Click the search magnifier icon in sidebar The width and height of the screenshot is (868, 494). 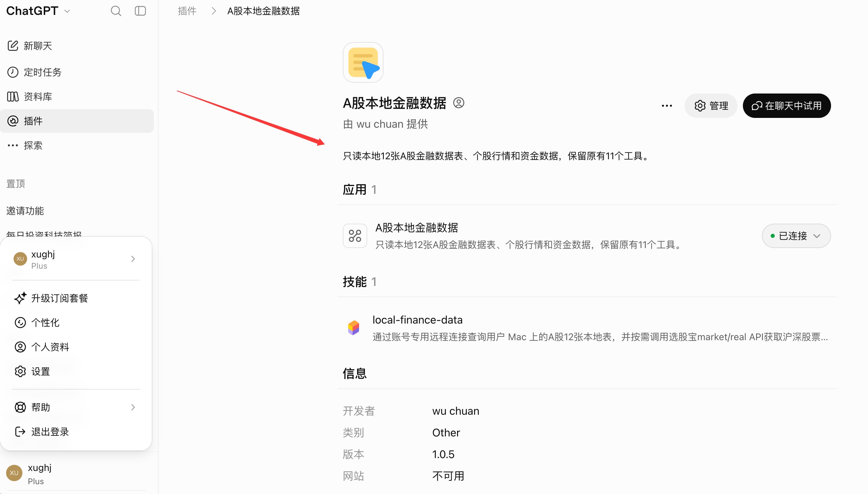coord(116,11)
